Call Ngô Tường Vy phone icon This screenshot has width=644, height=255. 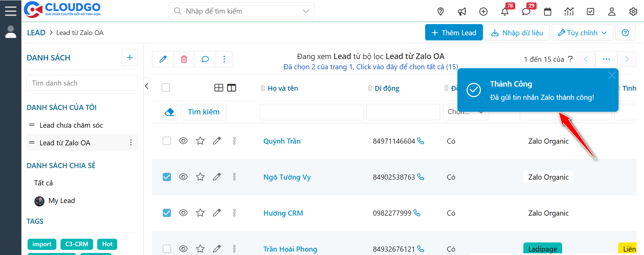coord(421,177)
